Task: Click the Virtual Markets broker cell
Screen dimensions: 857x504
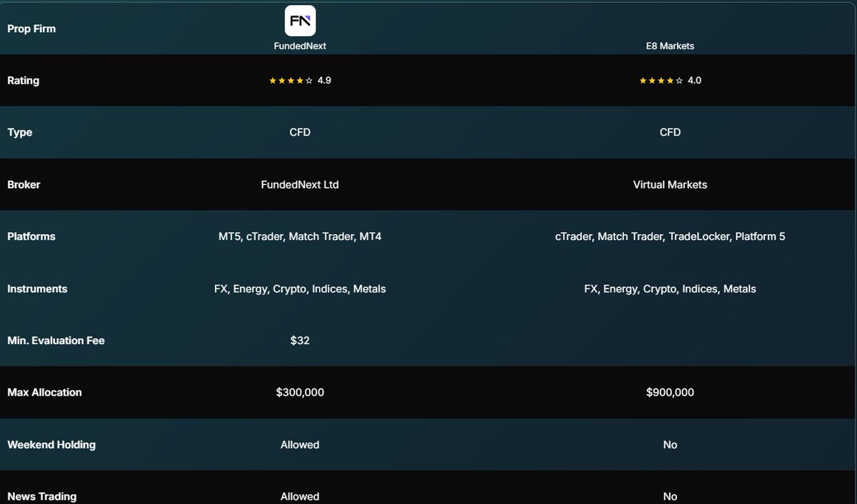Action: (x=670, y=184)
